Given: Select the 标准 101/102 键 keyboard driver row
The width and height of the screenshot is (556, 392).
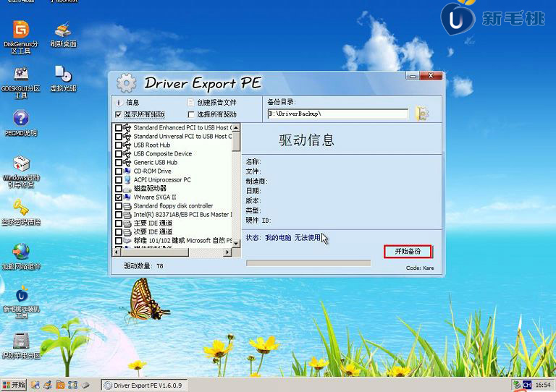Looking at the screenshot, I should tap(182, 240).
